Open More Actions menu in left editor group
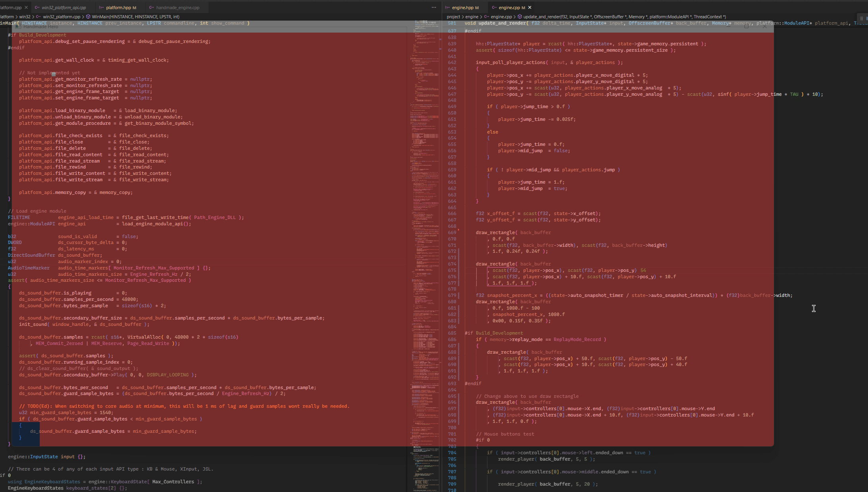Screen dimensions: 868x492 coord(434,8)
